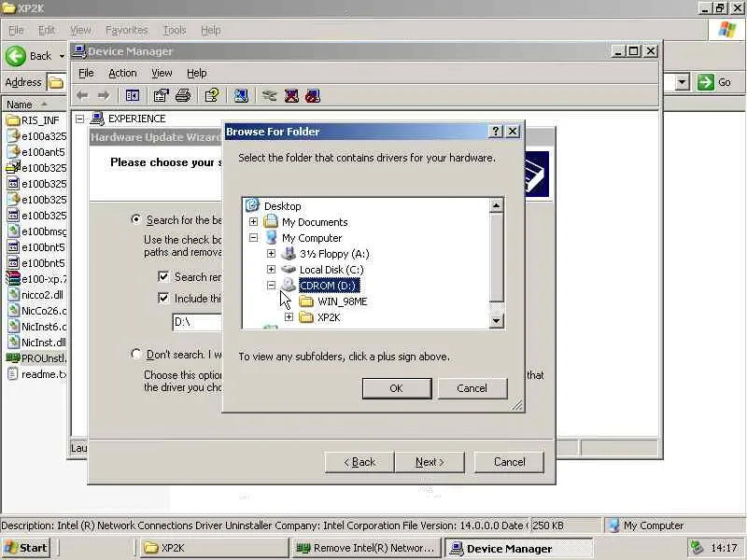Click the green Go arrow button
Image resolution: width=747 pixels, height=560 pixels.
[706, 82]
